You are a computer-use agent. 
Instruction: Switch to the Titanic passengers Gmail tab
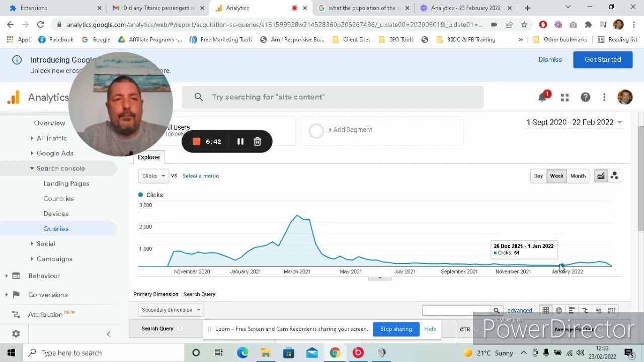(158, 8)
